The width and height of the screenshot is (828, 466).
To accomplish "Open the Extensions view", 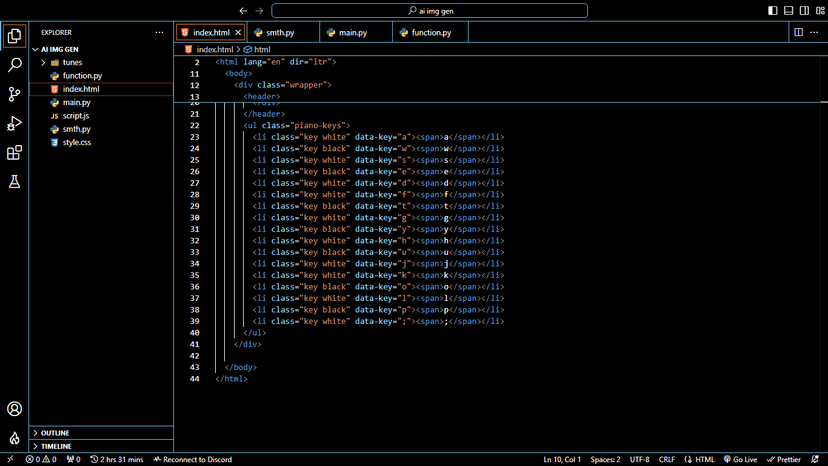I will (14, 153).
